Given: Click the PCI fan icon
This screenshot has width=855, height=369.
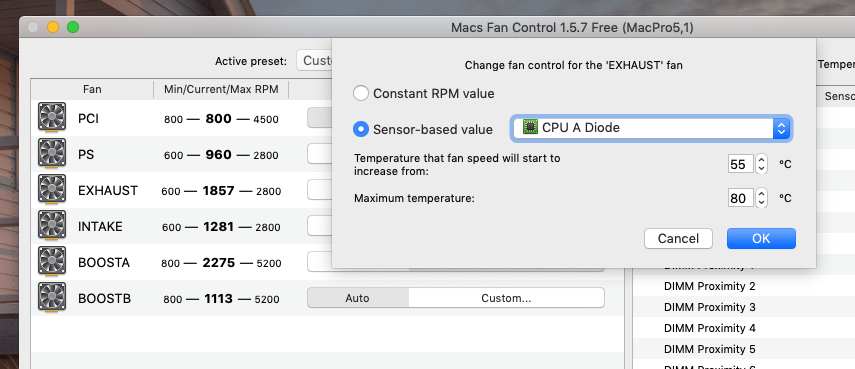Looking at the screenshot, I should click(52, 117).
